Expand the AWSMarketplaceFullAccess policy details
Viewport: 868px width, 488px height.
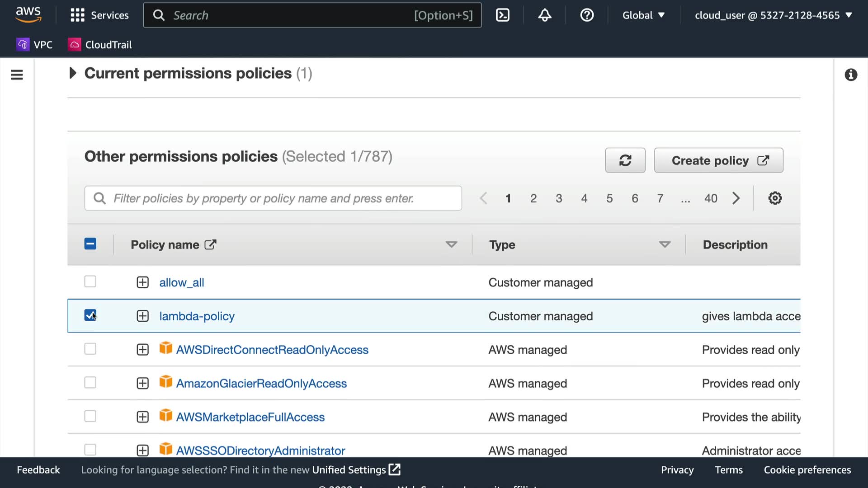pyautogui.click(x=142, y=417)
